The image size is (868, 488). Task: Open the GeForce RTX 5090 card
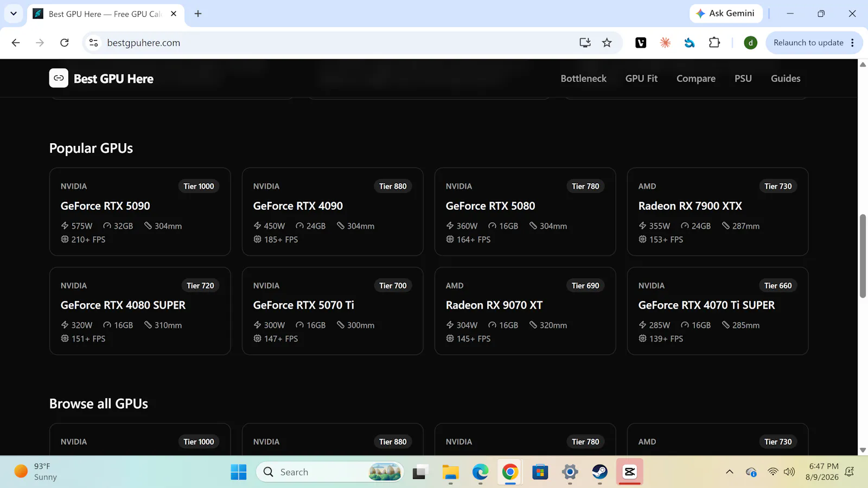[x=140, y=211]
